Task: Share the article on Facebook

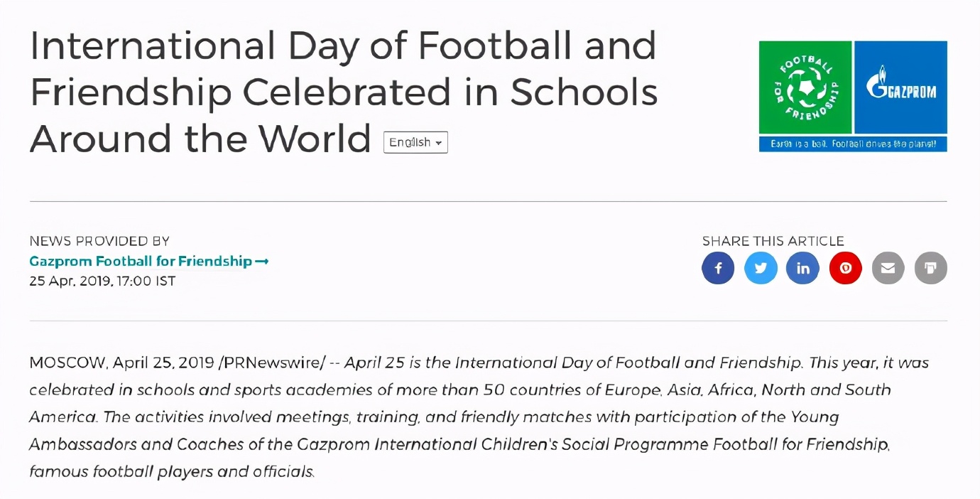Action: click(718, 269)
